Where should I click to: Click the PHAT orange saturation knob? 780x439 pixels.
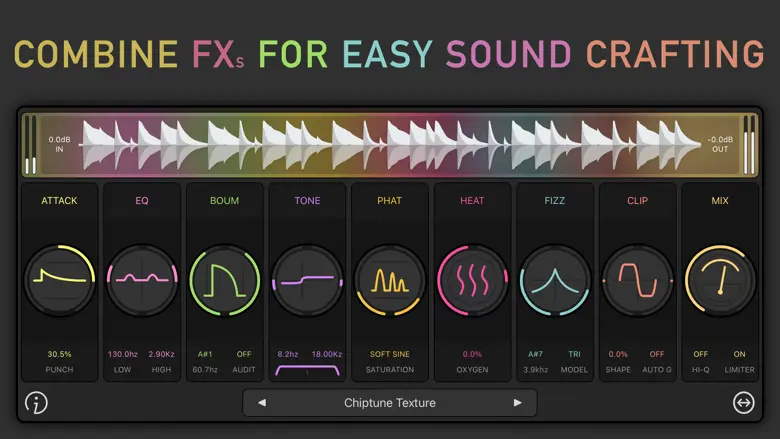click(390, 280)
